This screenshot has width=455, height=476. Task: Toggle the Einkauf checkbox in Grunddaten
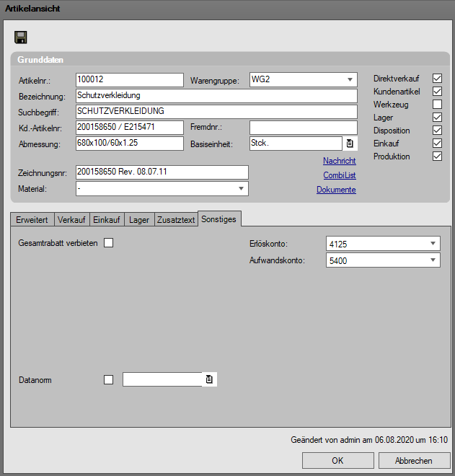[x=437, y=144]
